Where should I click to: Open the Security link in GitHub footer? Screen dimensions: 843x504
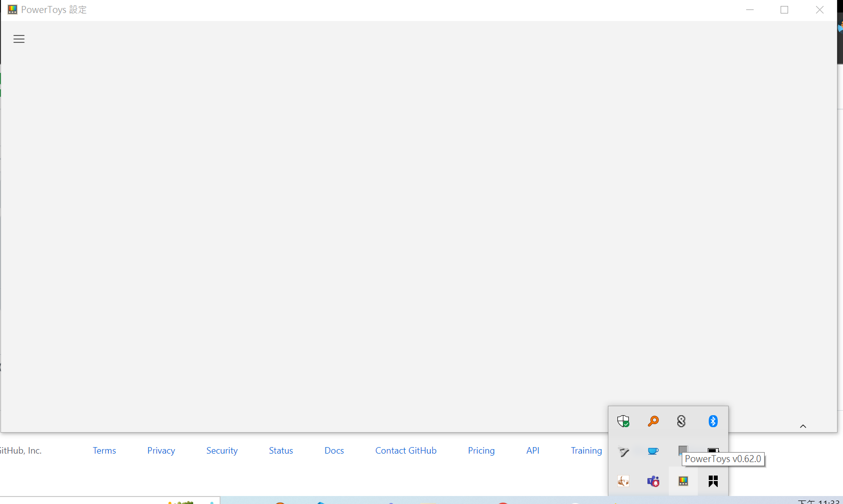point(222,451)
